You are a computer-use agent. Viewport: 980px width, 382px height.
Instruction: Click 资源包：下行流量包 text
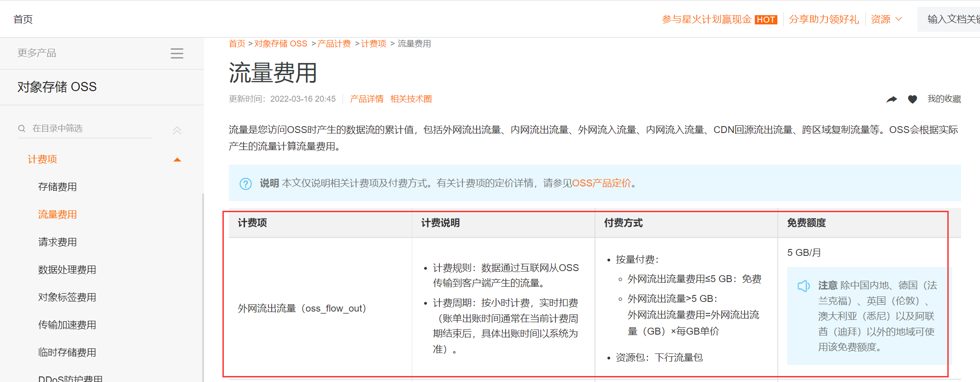(659, 358)
